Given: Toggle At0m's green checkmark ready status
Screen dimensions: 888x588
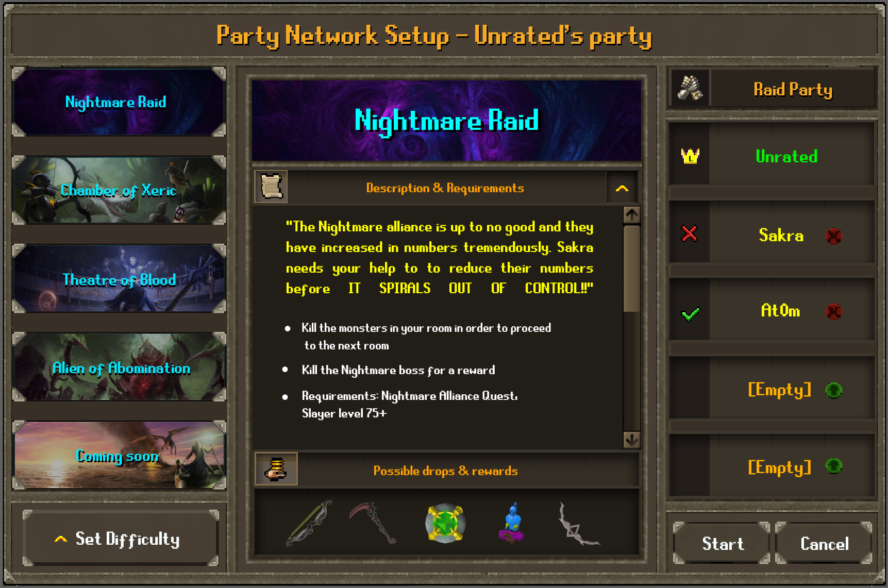Looking at the screenshot, I should tap(690, 313).
